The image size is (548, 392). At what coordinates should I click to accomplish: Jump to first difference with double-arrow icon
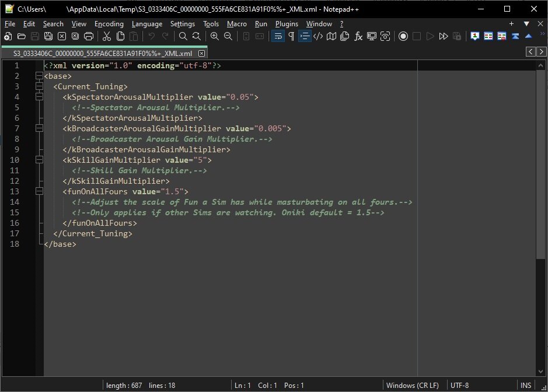[515, 36]
